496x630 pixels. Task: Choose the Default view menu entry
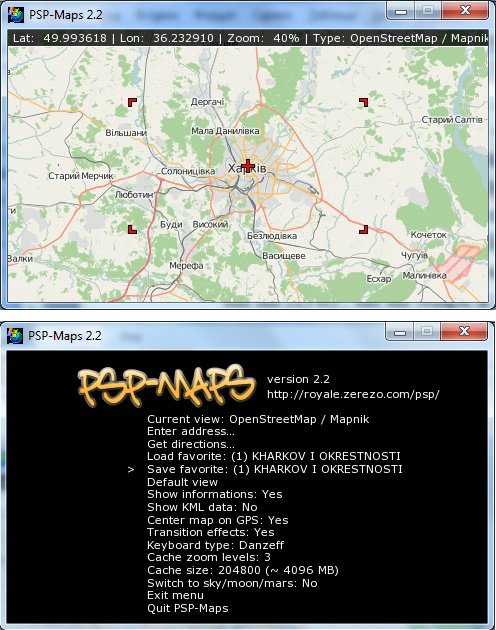point(182,482)
